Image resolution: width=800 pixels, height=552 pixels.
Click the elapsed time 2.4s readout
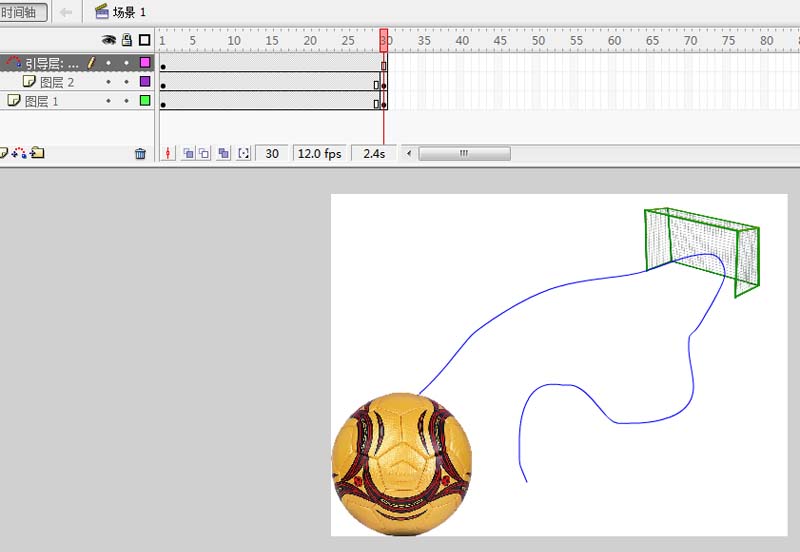coord(374,154)
